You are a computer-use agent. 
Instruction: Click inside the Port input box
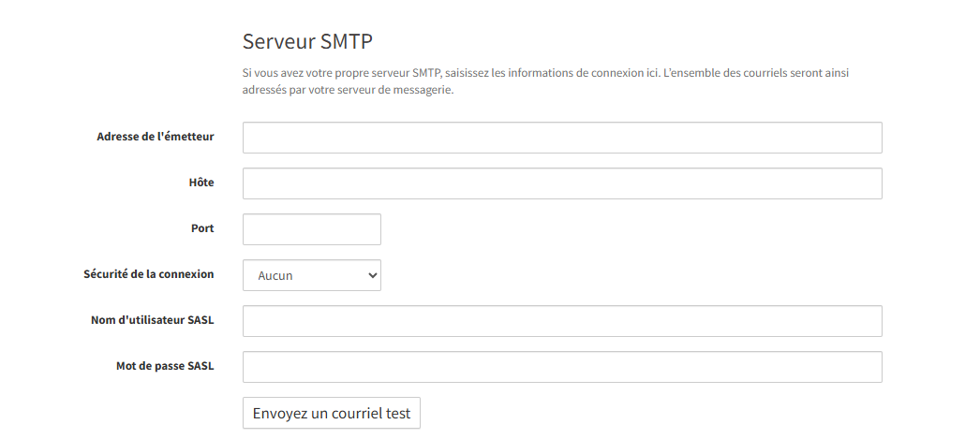tap(311, 229)
